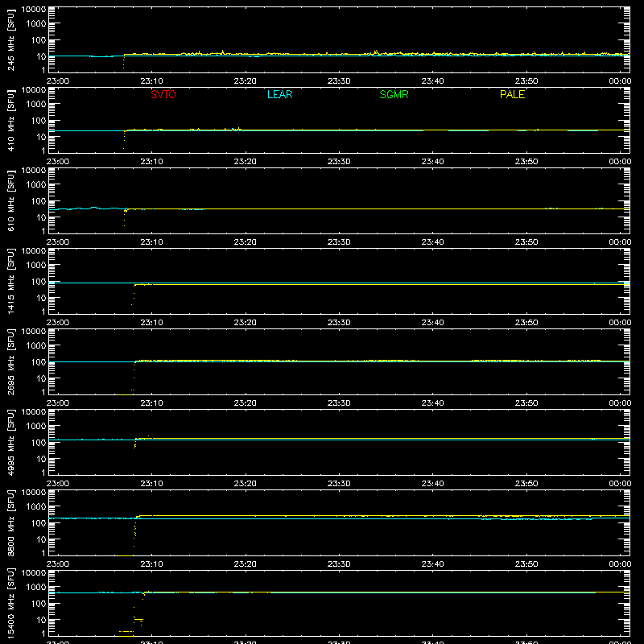Select the 15400 MHz [SFU] axis title
This screenshot has height=644, width=644.
coord(11,603)
